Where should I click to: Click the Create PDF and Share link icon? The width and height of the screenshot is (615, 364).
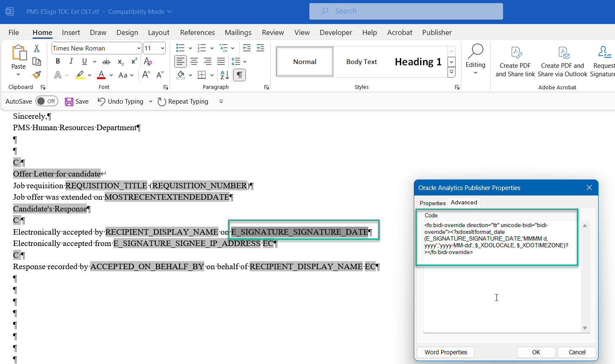pyautogui.click(x=515, y=54)
